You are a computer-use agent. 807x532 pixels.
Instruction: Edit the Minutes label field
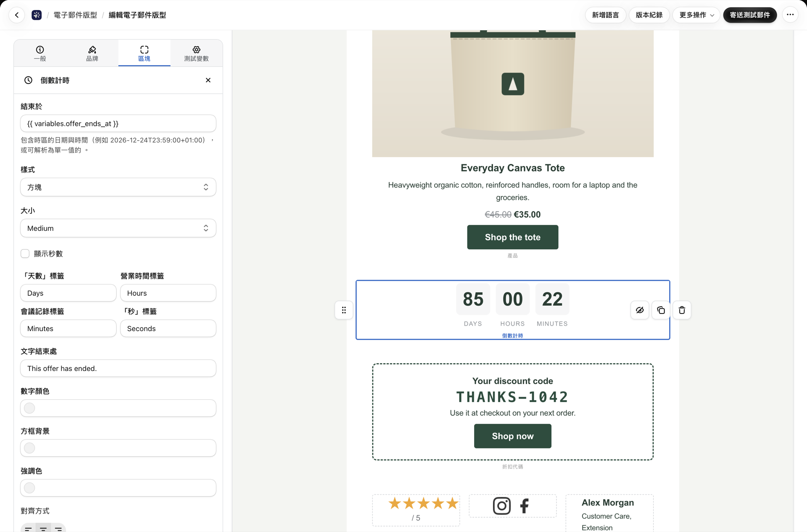pos(68,328)
